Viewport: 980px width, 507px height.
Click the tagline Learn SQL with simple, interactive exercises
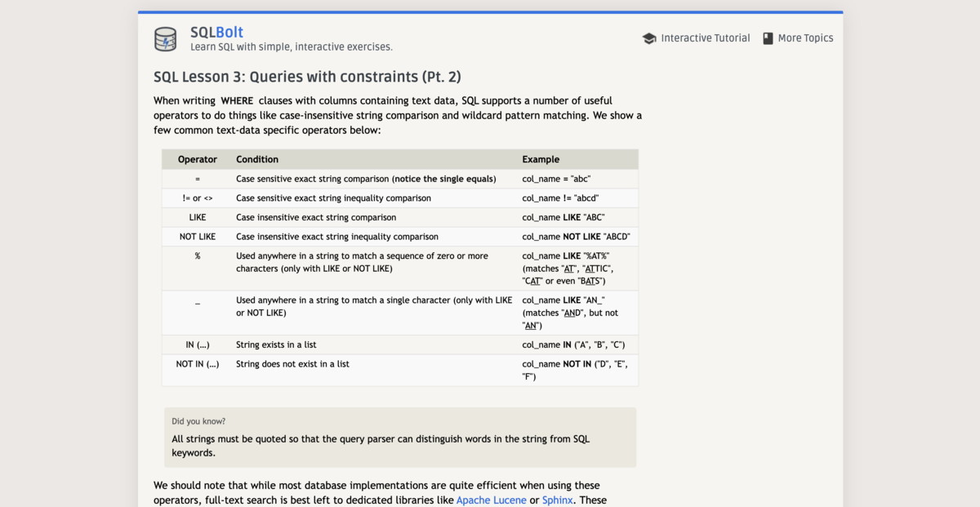coord(292,47)
